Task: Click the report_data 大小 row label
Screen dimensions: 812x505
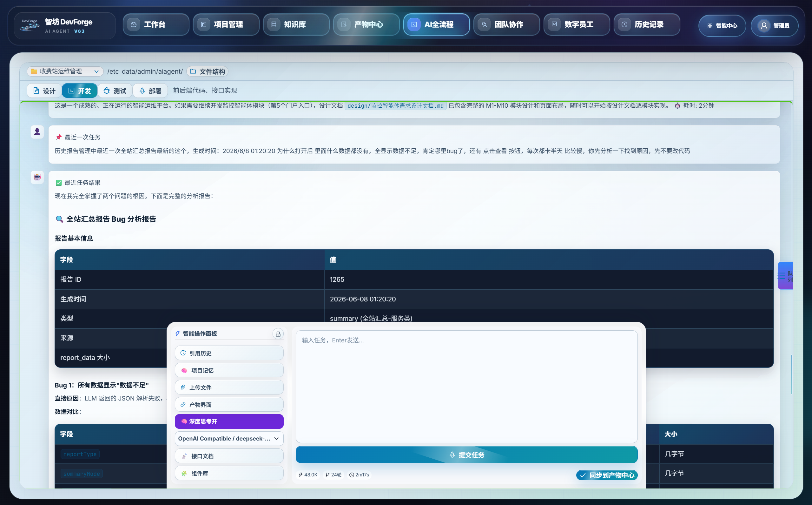Action: [85, 358]
